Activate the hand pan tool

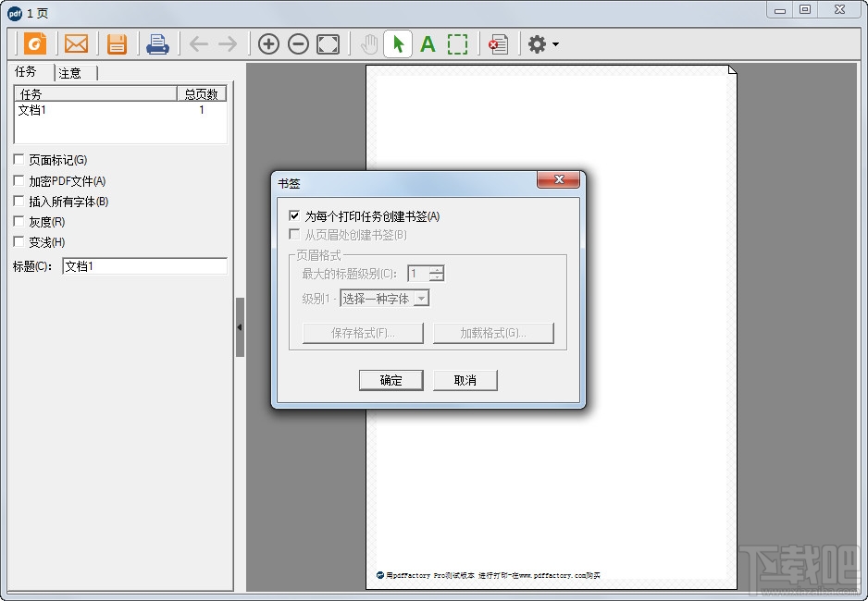368,43
